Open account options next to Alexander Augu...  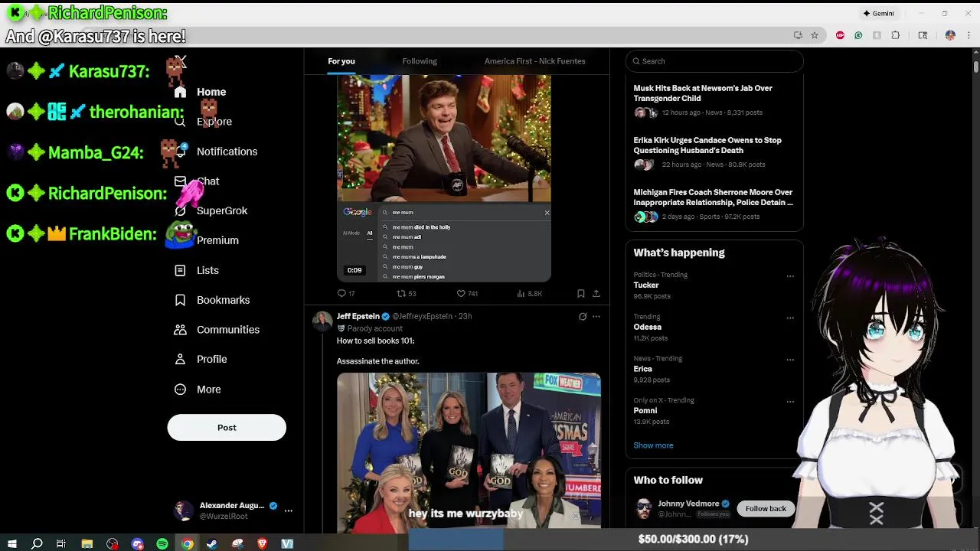pos(288,510)
